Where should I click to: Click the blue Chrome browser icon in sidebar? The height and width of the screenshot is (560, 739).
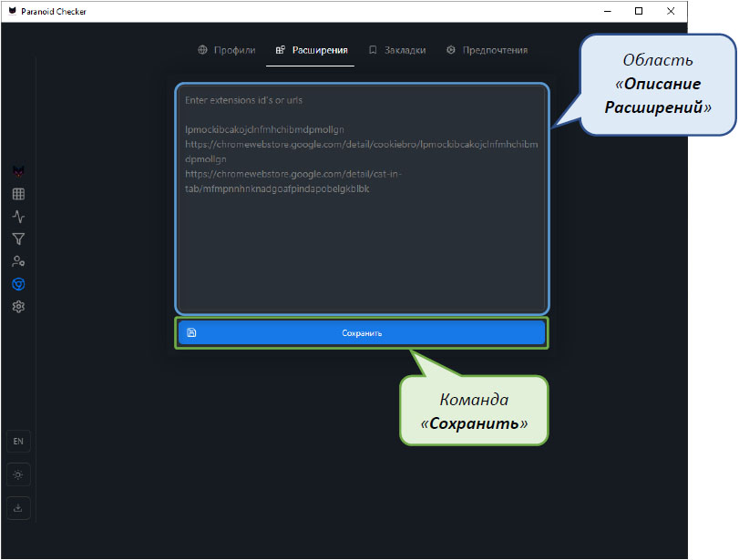tap(18, 284)
